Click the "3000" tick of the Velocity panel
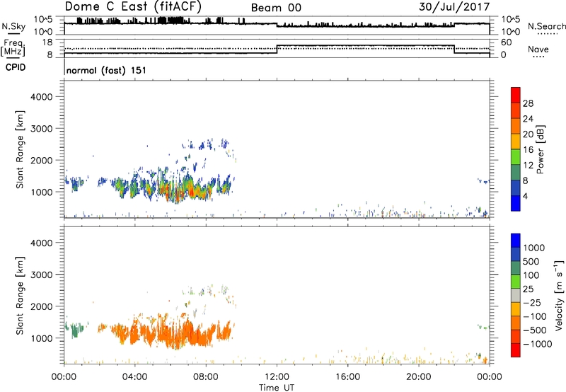566x392 pixels. coord(41,275)
